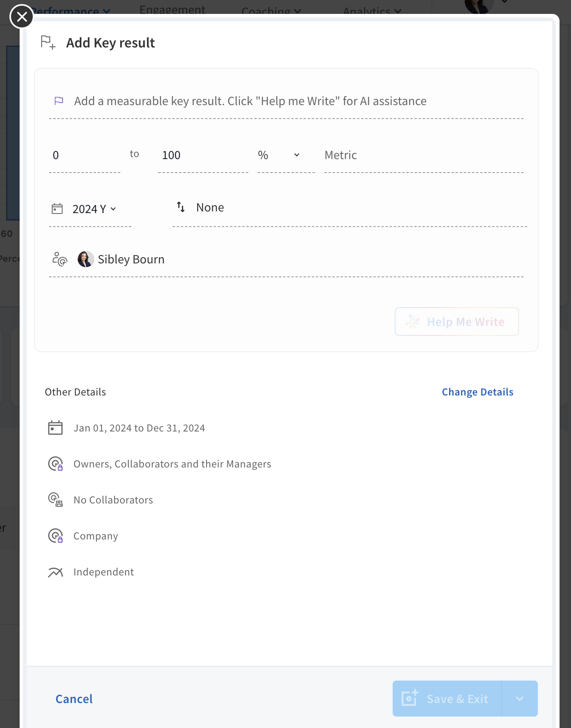The height and width of the screenshot is (728, 571).
Task: Click the Save & Exit button
Action: (x=447, y=699)
